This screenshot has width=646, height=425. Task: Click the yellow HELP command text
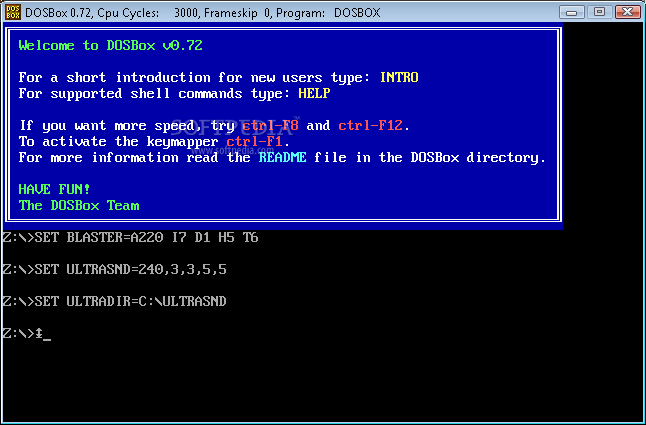[x=314, y=93]
